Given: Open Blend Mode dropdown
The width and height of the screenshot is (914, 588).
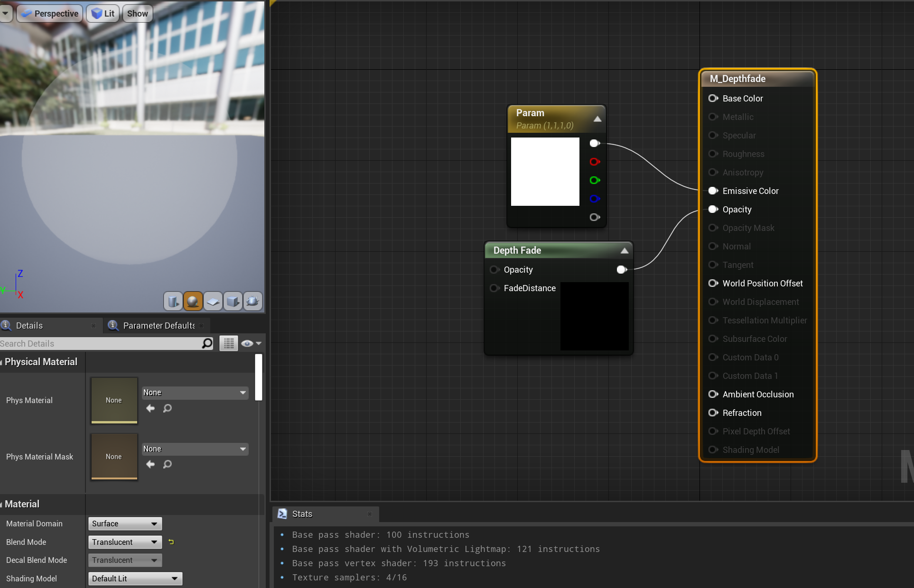Looking at the screenshot, I should 125,542.
